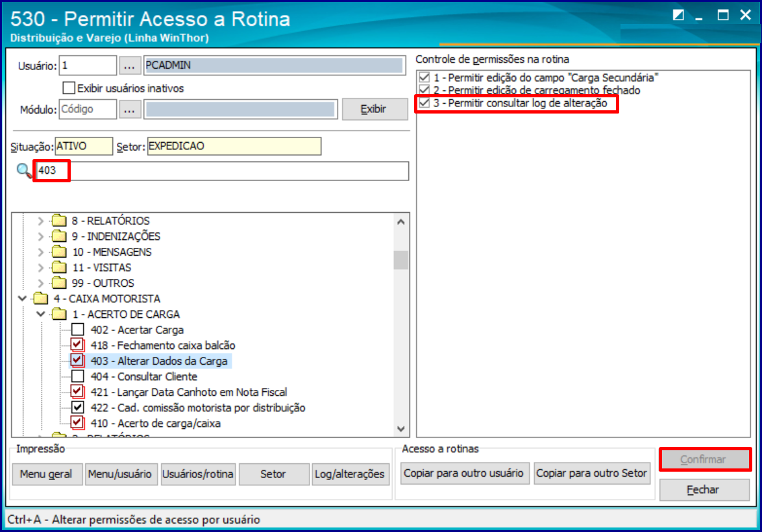Click the 9 - INDENIZAÇÕES folder icon

(x=59, y=236)
